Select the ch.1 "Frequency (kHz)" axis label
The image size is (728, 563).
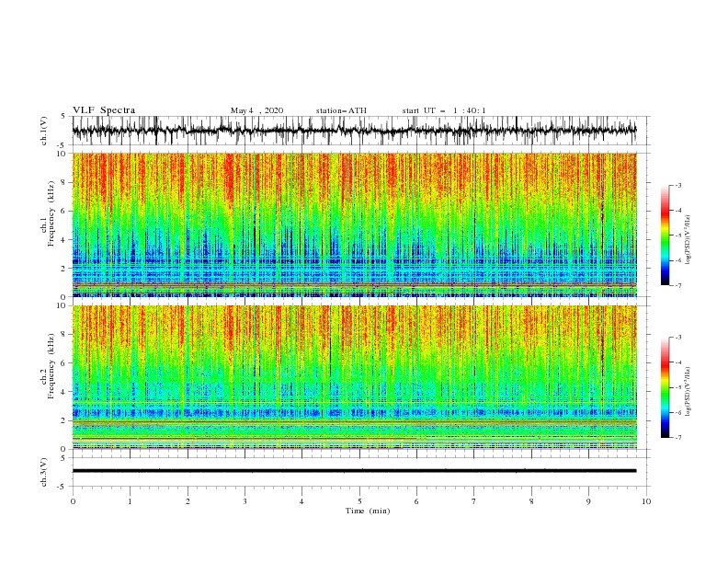coord(51,214)
